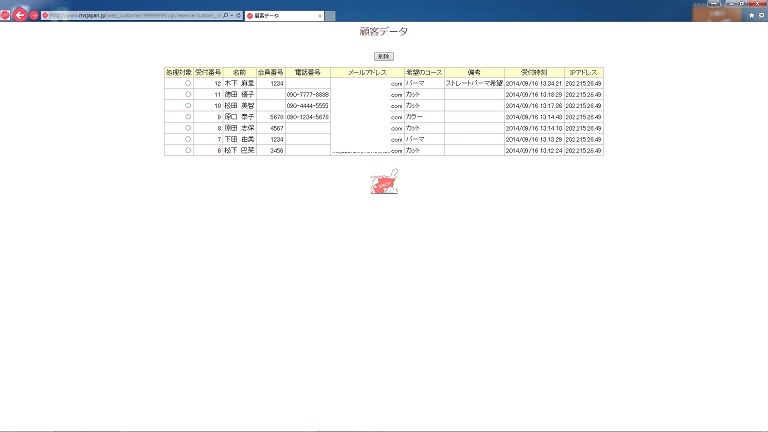This screenshot has width=768, height=432.
Task: Select radio button for reception number 8
Action: (x=188, y=128)
